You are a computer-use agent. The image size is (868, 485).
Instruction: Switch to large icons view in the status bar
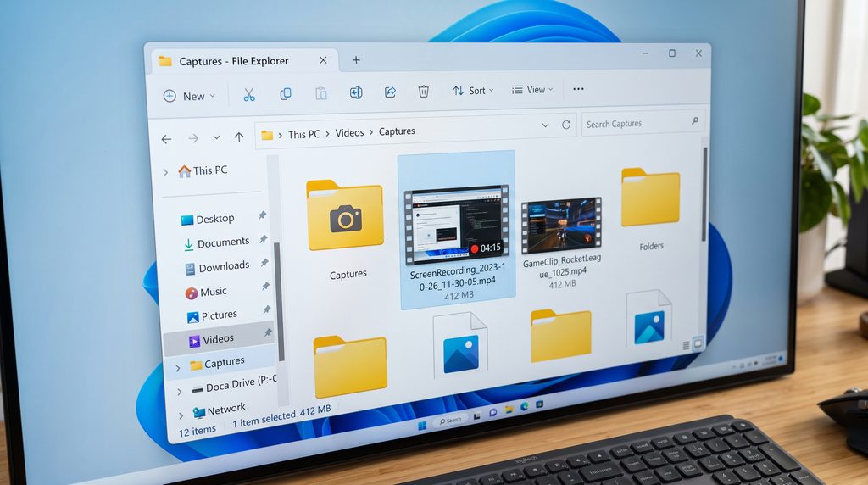pyautogui.click(x=698, y=343)
